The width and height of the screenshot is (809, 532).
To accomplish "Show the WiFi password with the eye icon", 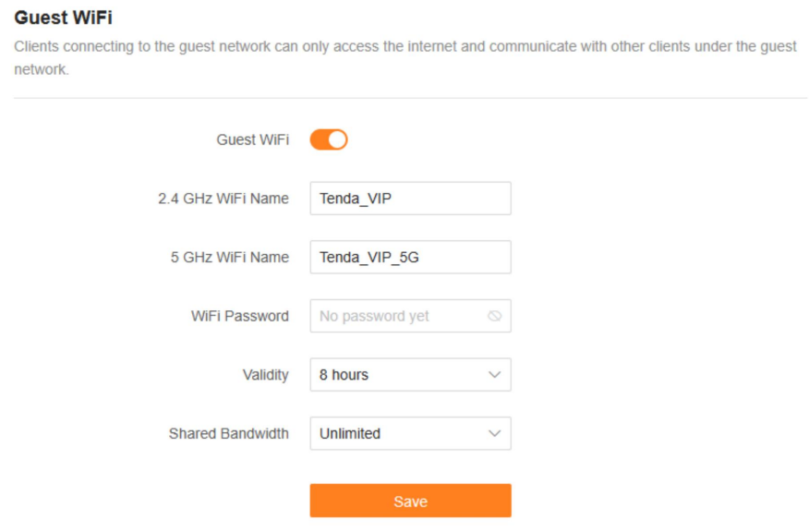I will click(494, 316).
